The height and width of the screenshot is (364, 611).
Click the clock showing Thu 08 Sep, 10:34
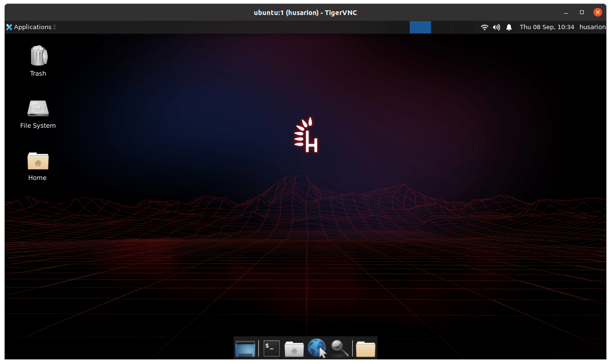[547, 27]
